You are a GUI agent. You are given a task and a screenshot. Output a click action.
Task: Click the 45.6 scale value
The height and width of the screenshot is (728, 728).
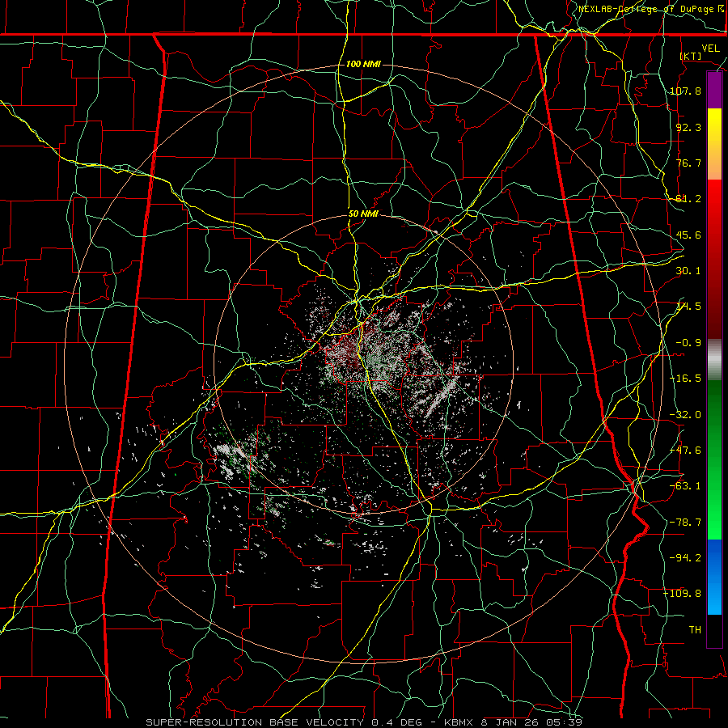tap(688, 235)
